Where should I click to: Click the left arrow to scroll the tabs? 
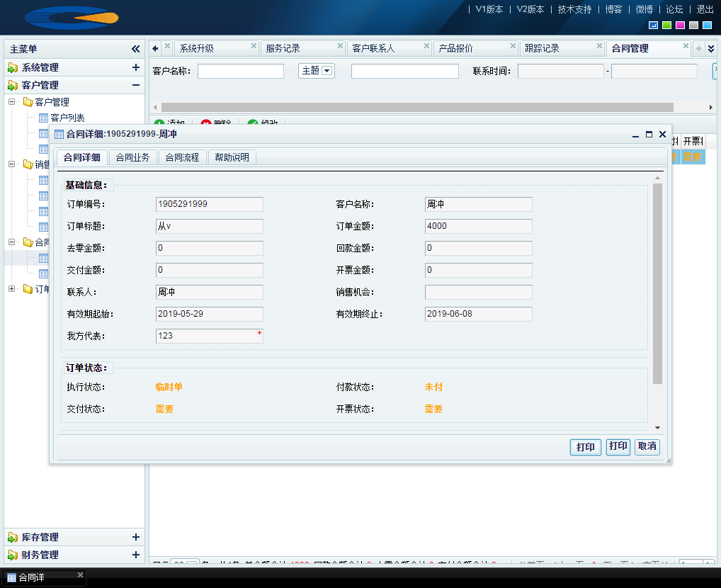155,48
